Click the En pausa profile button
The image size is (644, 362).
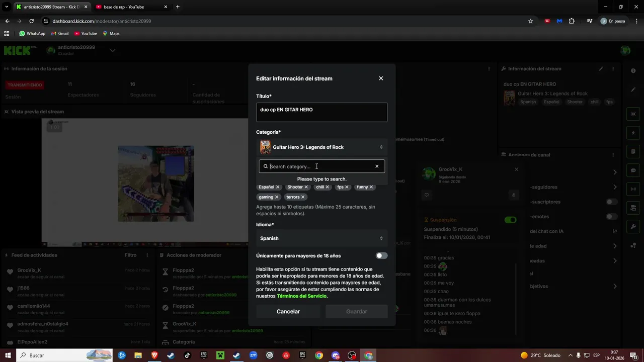click(613, 21)
